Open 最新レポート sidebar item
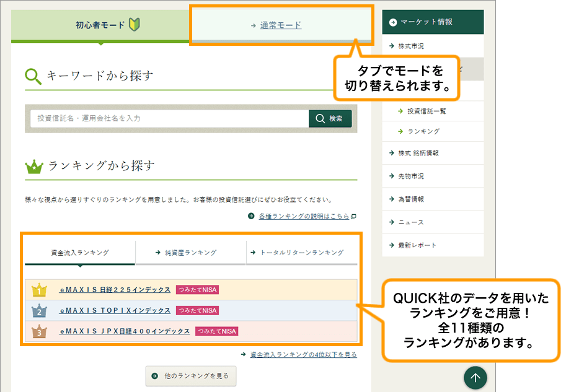The width and height of the screenshot is (561, 392). tap(433, 245)
